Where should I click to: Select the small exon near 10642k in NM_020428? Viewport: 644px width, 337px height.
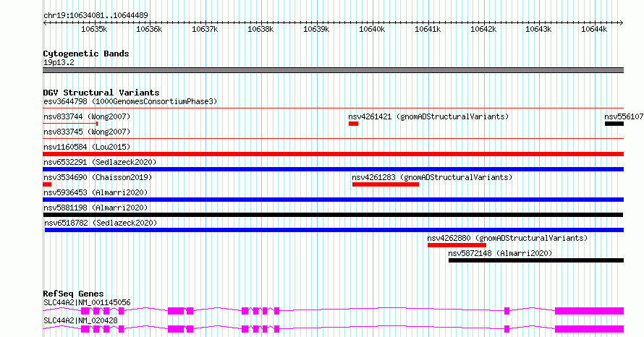(x=507, y=329)
